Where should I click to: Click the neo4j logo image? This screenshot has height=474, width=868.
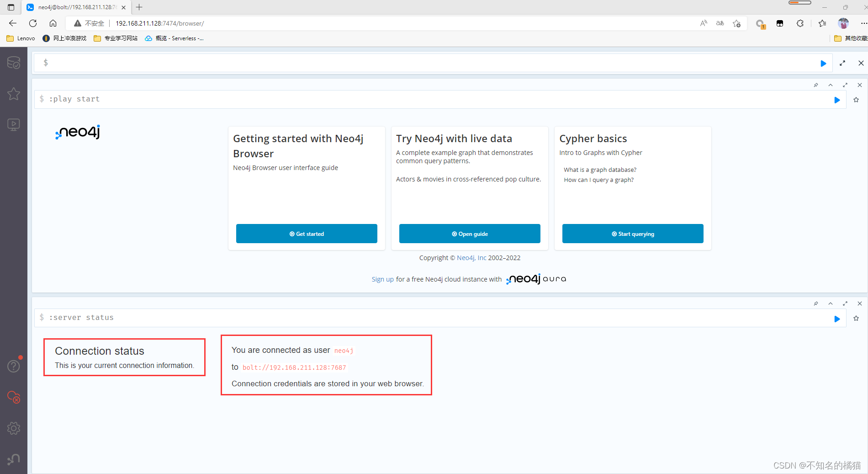coord(78,132)
